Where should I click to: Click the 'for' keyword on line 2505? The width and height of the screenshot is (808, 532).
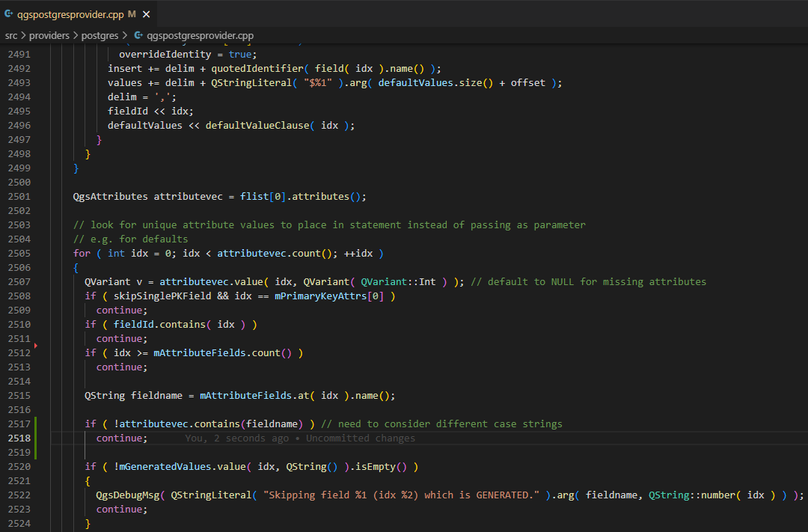coord(82,253)
